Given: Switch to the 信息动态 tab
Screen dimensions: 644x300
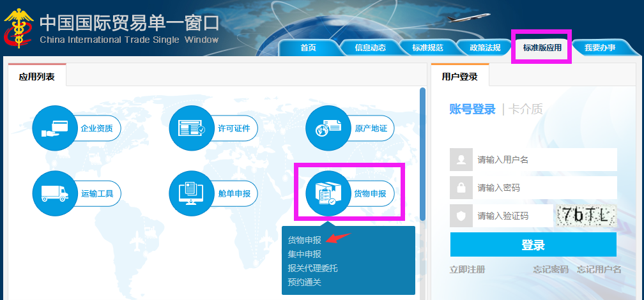Looking at the screenshot, I should pyautogui.click(x=370, y=48).
